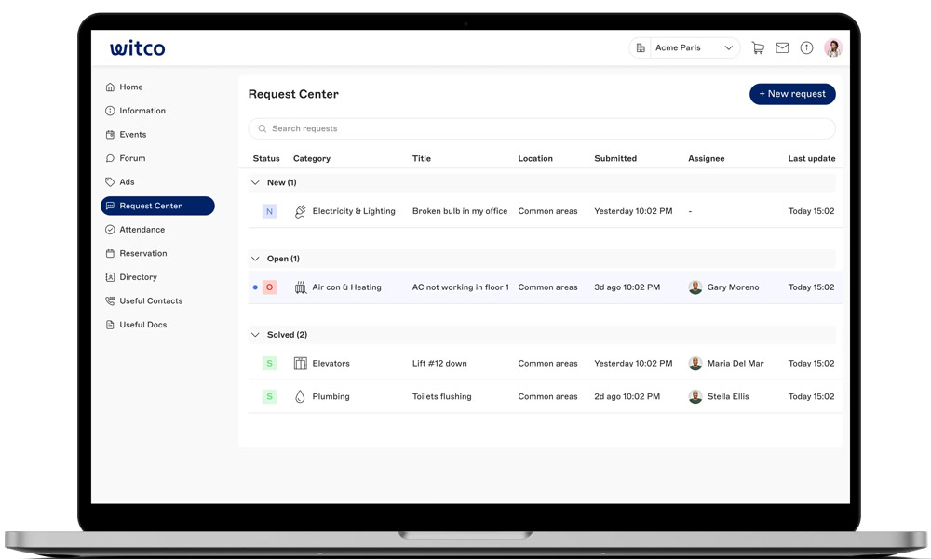Click the witco logo
This screenshot has width=931, height=560.
[137, 48]
